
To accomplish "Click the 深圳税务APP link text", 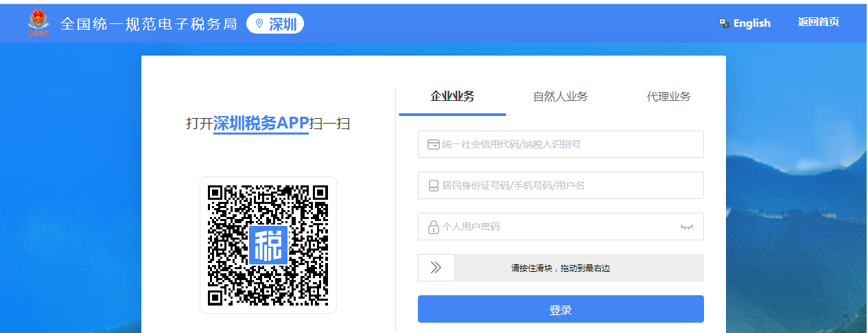I will [261, 124].
